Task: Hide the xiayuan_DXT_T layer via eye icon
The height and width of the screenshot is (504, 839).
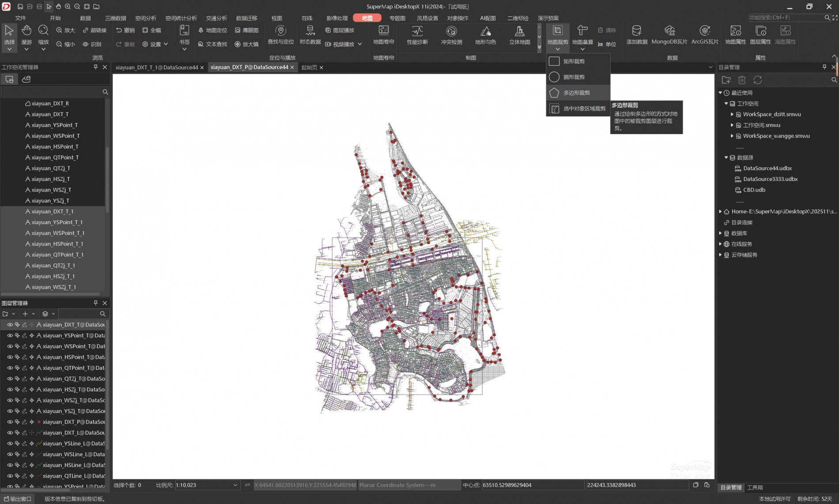Action: [x=10, y=325]
